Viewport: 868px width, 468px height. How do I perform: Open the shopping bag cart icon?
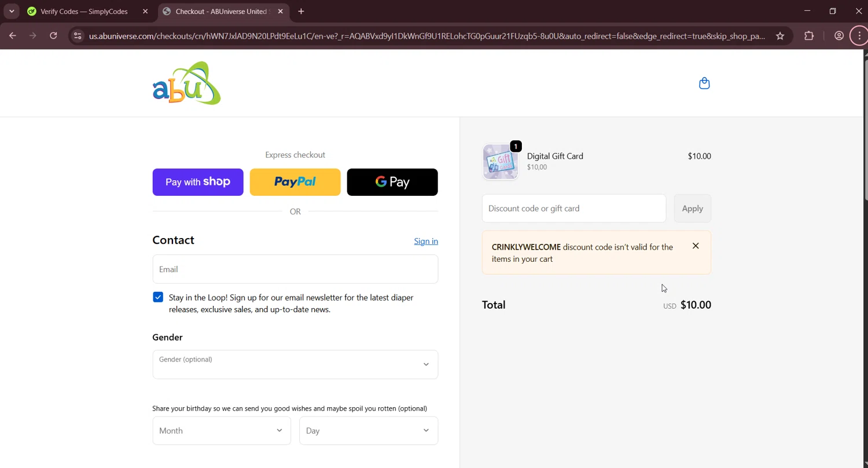(704, 83)
